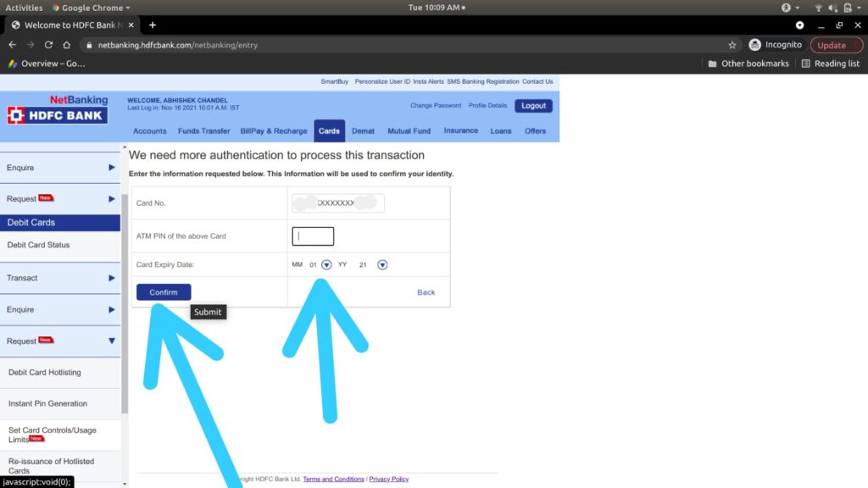Open the Offers tab

(536, 131)
